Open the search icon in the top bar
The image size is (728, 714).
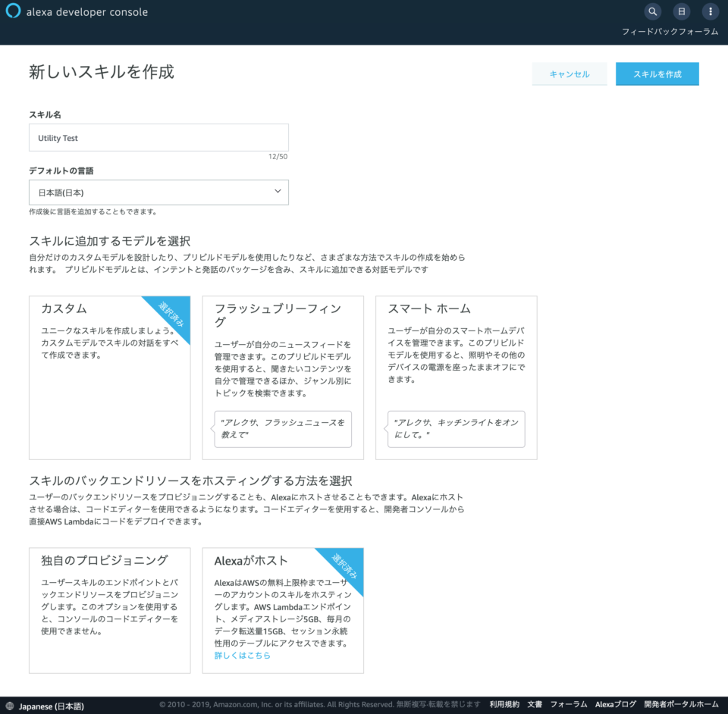click(x=652, y=11)
